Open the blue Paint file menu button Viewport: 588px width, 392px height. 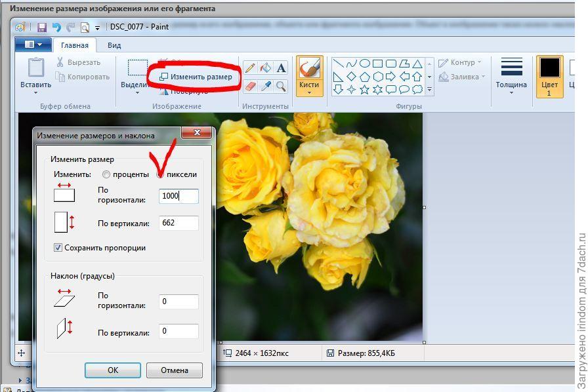pos(33,45)
